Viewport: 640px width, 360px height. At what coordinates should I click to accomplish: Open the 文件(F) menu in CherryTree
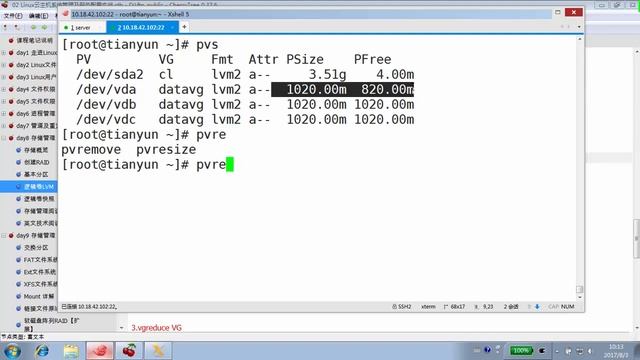tap(13, 16)
